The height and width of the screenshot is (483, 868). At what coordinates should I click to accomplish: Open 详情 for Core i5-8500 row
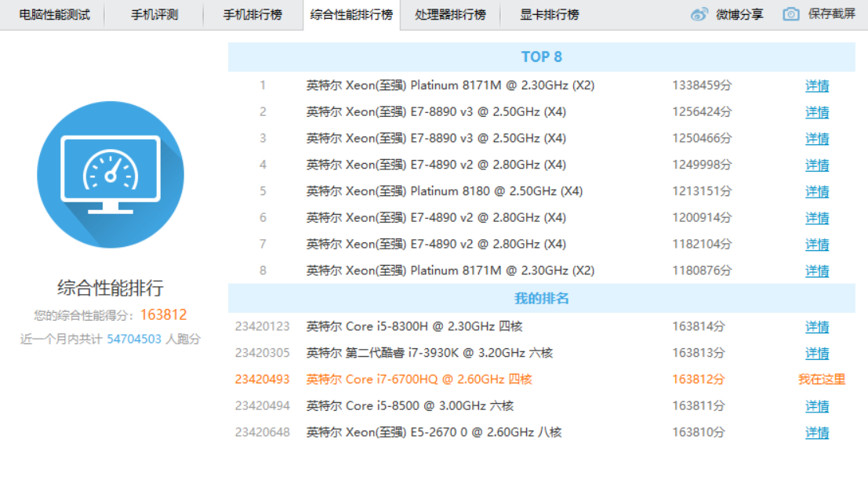tap(817, 406)
